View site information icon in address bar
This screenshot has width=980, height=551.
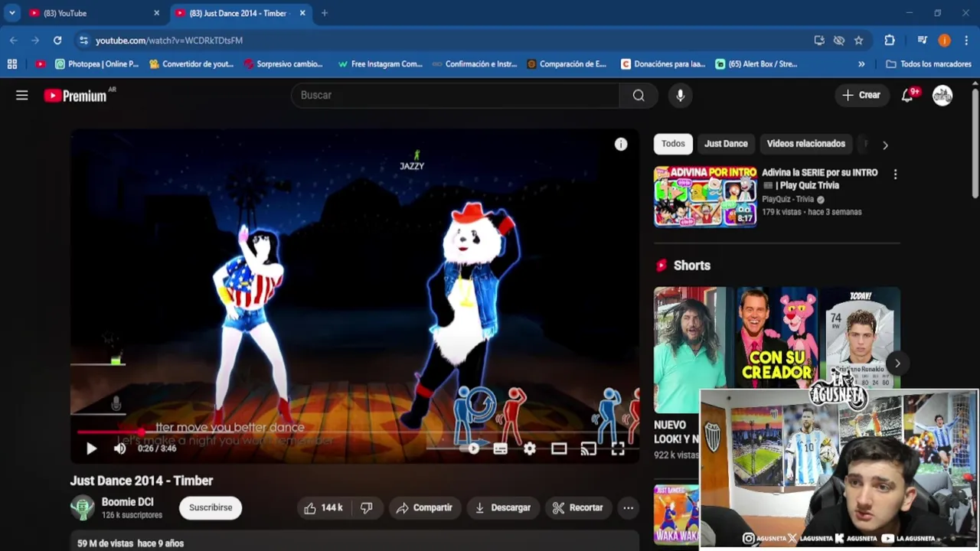click(x=83, y=41)
